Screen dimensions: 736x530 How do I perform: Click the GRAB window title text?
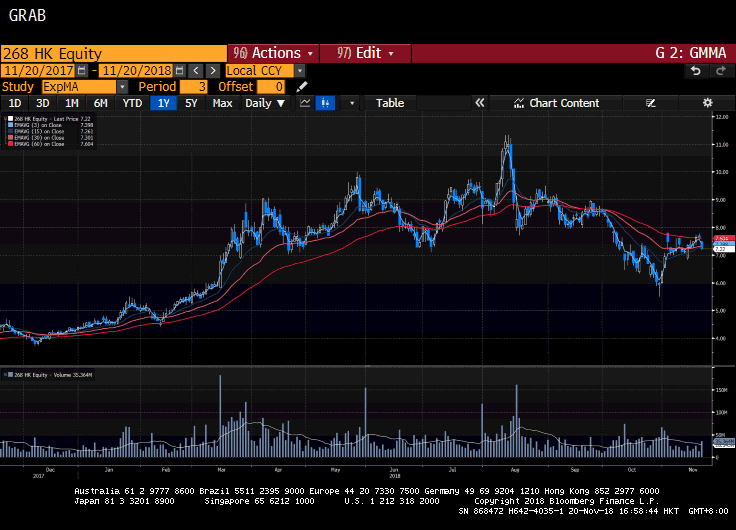click(x=27, y=15)
